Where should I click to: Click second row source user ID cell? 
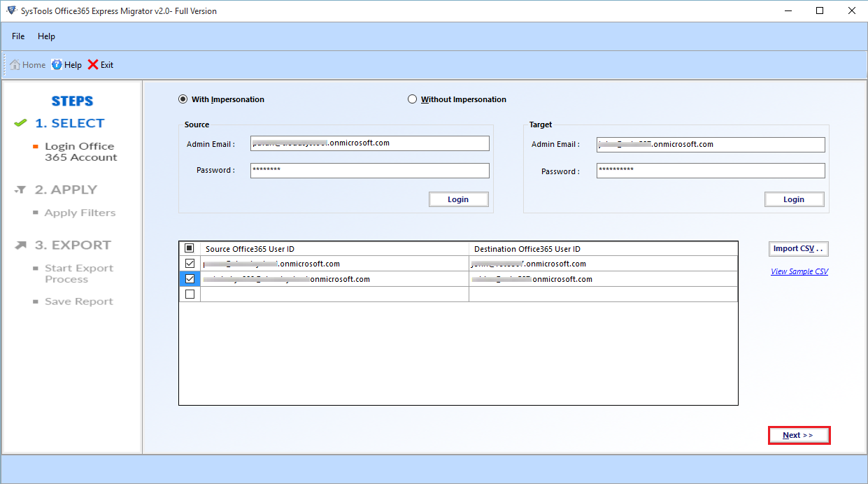click(x=334, y=279)
